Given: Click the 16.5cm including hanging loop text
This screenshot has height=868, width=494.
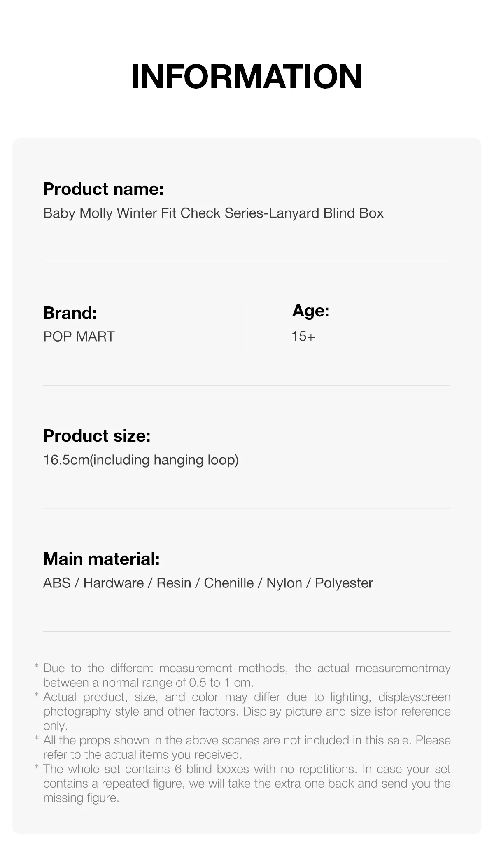Looking at the screenshot, I should point(141,460).
